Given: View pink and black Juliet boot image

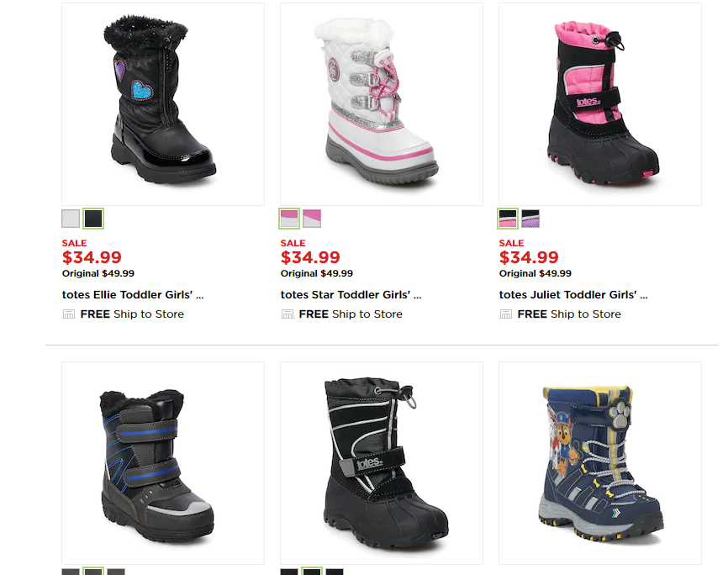Looking at the screenshot, I should tap(600, 104).
